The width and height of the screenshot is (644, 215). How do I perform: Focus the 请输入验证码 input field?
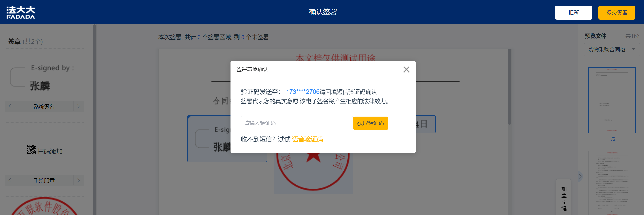tap(297, 123)
